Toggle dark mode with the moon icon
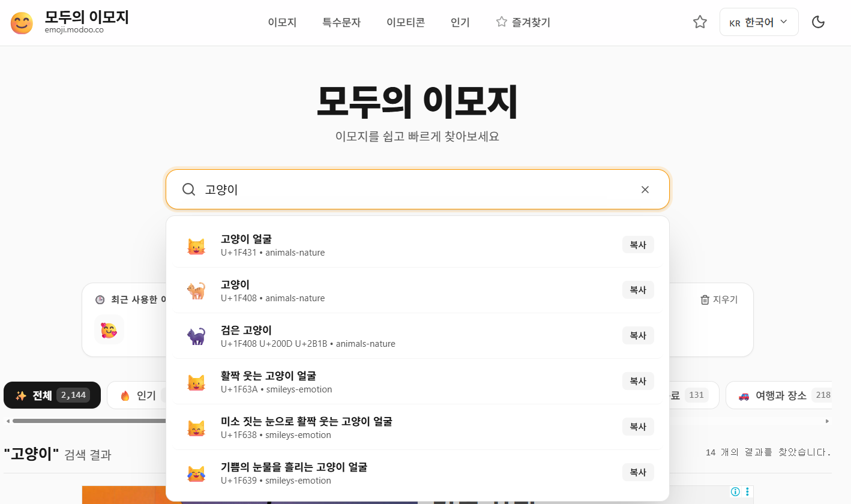Screen dimensions: 851x504 click(818, 22)
